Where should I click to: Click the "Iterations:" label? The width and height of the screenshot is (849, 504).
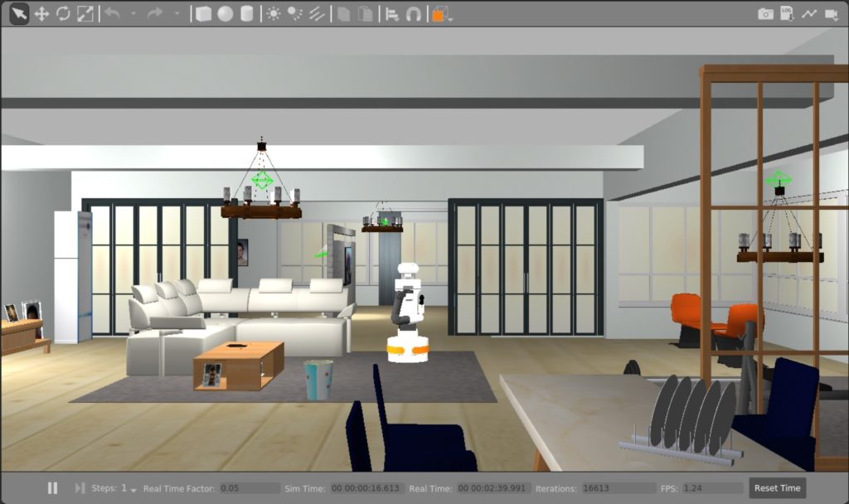click(556, 488)
